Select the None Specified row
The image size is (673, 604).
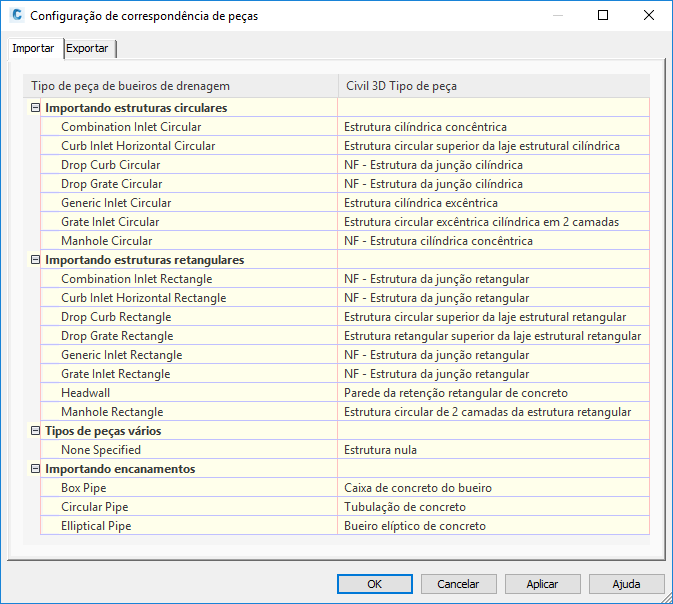pyautogui.click(x=101, y=450)
